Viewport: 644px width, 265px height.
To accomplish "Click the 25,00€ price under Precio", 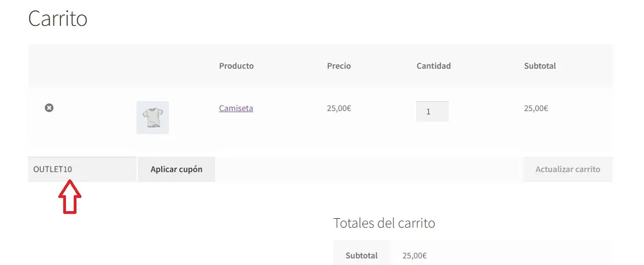I will [339, 108].
